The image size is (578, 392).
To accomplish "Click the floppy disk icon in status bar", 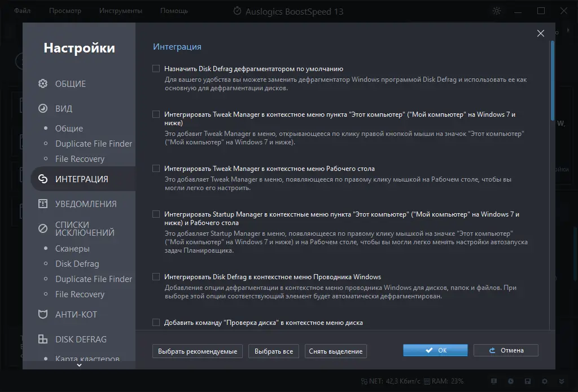I will point(527,381).
